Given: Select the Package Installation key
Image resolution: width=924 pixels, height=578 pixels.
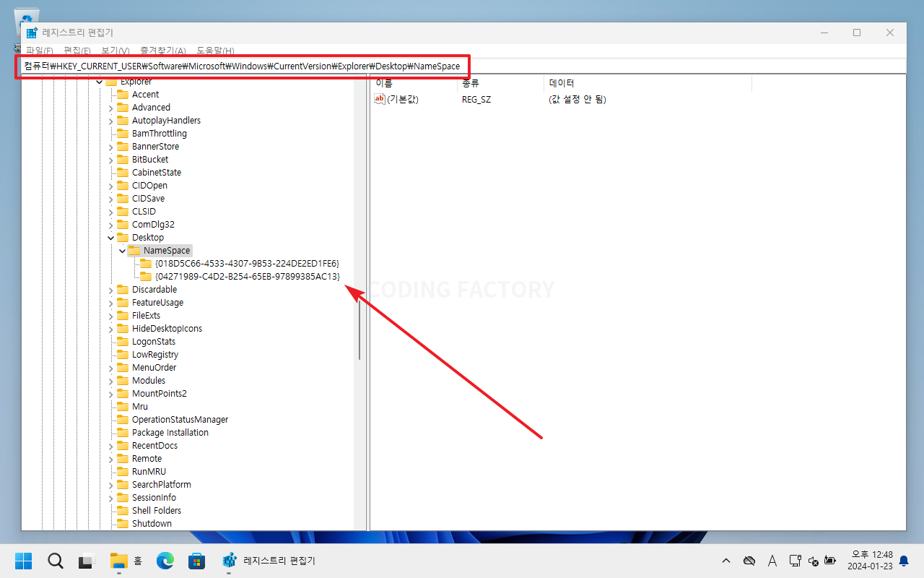Looking at the screenshot, I should click(x=170, y=433).
